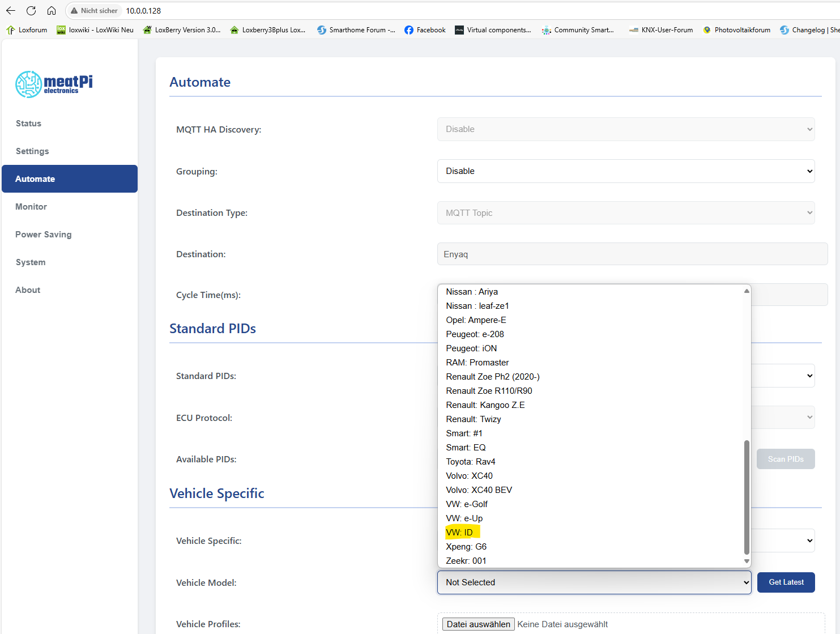Click the Destination field containing Enyaq
Image resolution: width=840 pixels, height=634 pixels.
[632, 254]
